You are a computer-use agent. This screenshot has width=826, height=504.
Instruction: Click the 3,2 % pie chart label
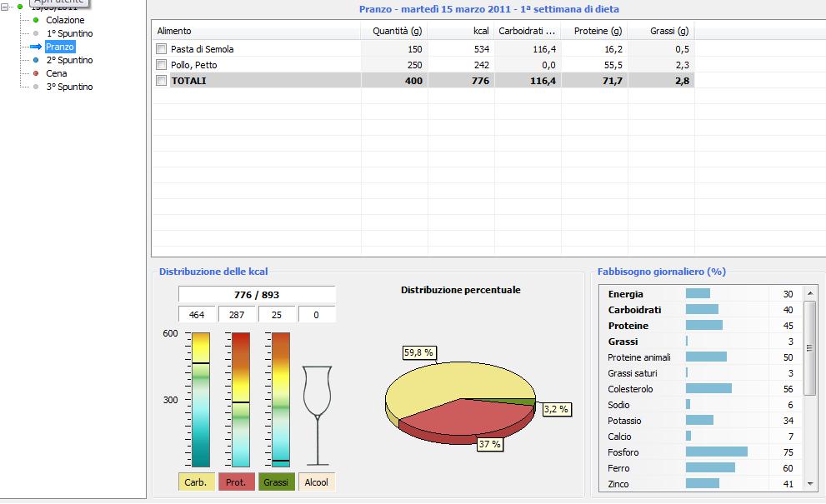[x=556, y=409]
